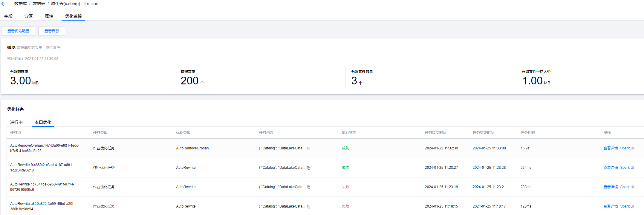This screenshot has width=644, height=215.
Task: Click the back arrow icon
Action: point(4,4)
